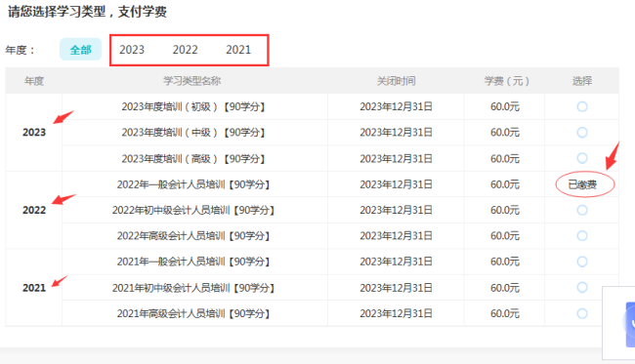Screen dimensions: 635x364
Task: Filter courses by year 2023
Action: click(132, 50)
